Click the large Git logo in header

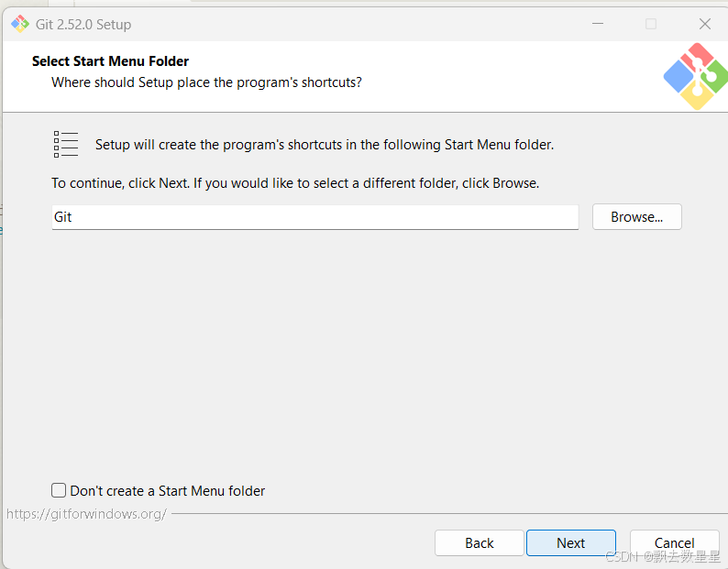pos(696,76)
